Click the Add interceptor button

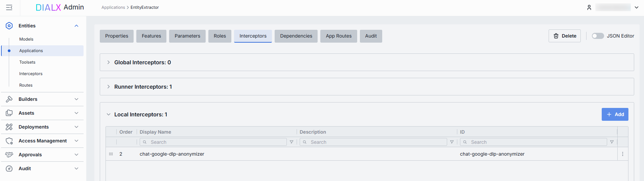pos(615,114)
